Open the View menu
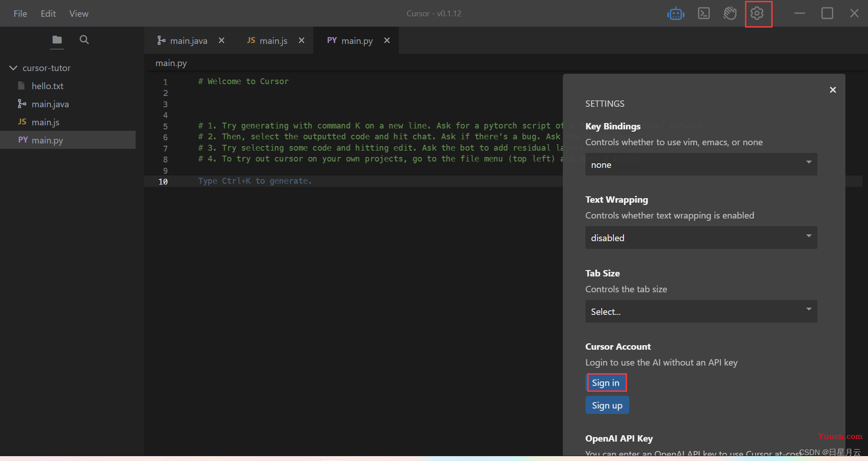The height and width of the screenshot is (461, 868). (79, 14)
